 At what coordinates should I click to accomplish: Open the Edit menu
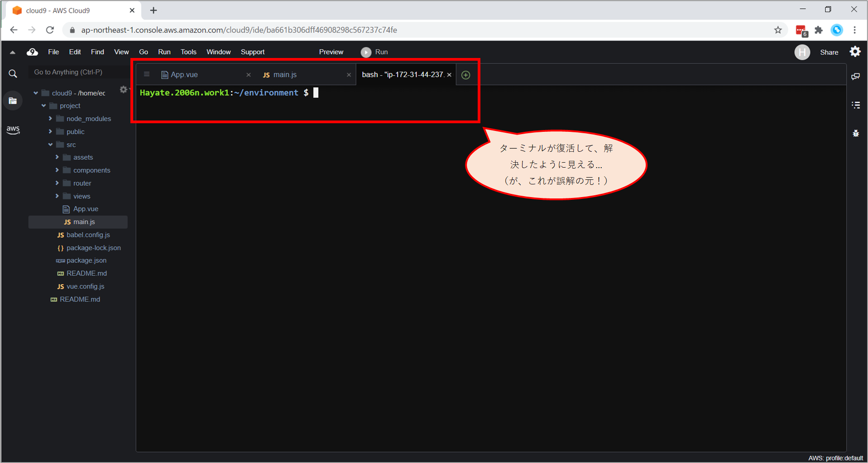click(75, 52)
